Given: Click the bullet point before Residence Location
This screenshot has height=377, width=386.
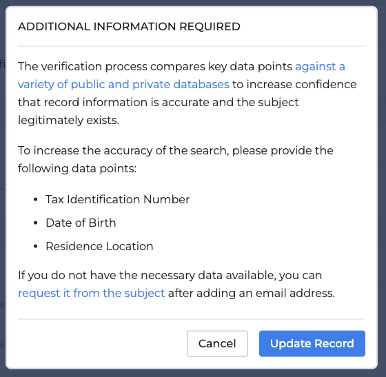Looking at the screenshot, I should [x=36, y=246].
